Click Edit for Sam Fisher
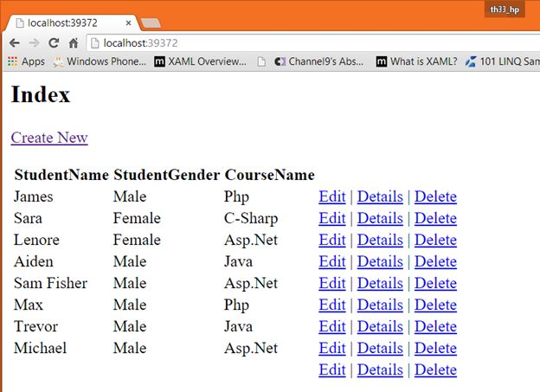The width and height of the screenshot is (540, 392). [x=332, y=284]
